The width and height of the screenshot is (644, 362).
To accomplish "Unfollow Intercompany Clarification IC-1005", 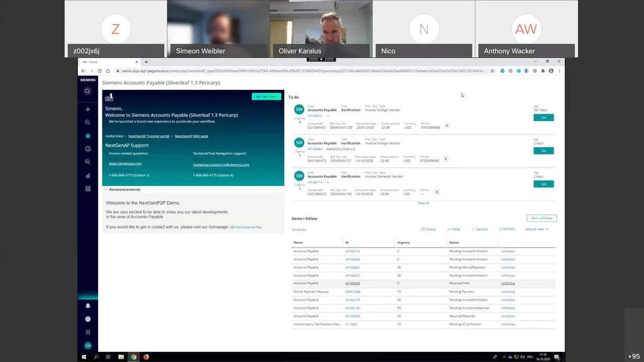I will coord(507,324).
